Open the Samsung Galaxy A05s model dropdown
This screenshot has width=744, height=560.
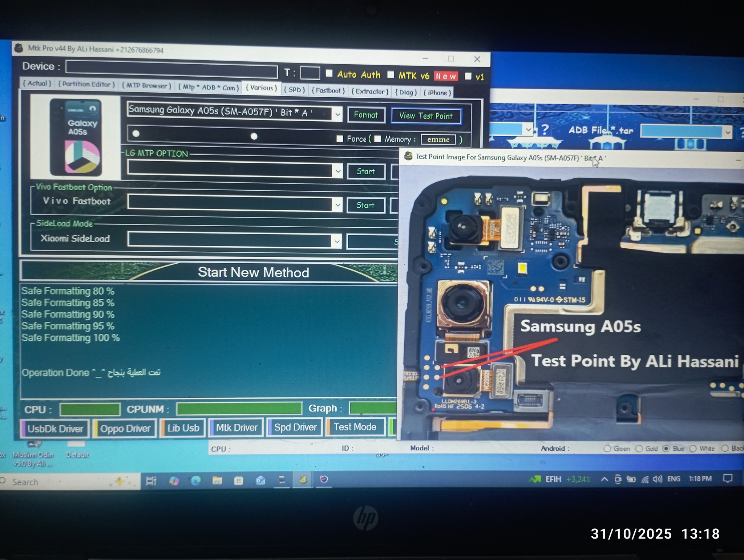click(x=337, y=114)
